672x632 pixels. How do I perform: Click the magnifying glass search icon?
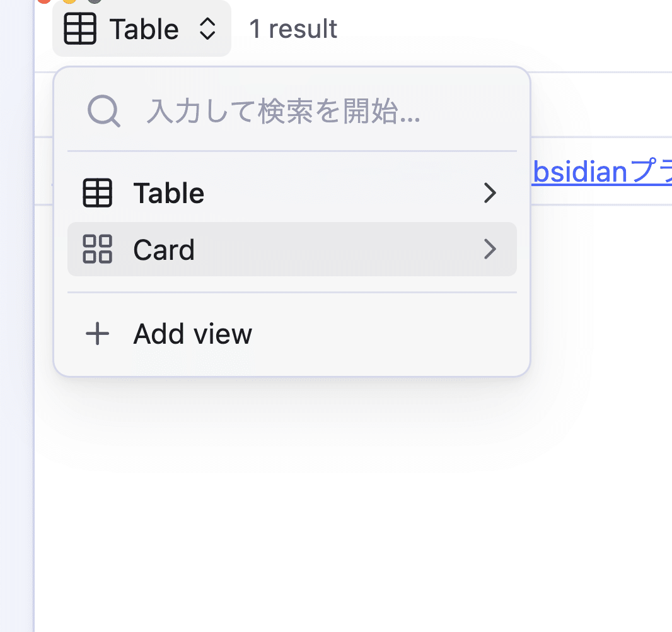pos(104,111)
